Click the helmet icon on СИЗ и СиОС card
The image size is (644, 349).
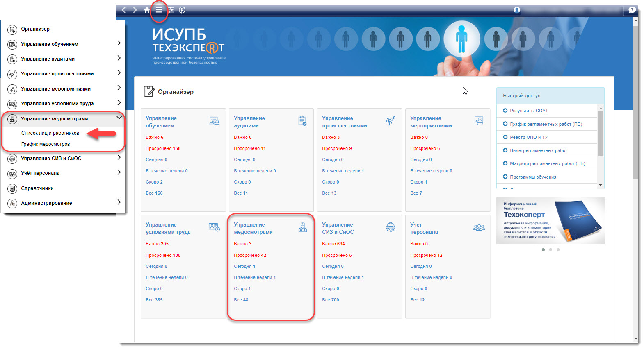point(391,227)
